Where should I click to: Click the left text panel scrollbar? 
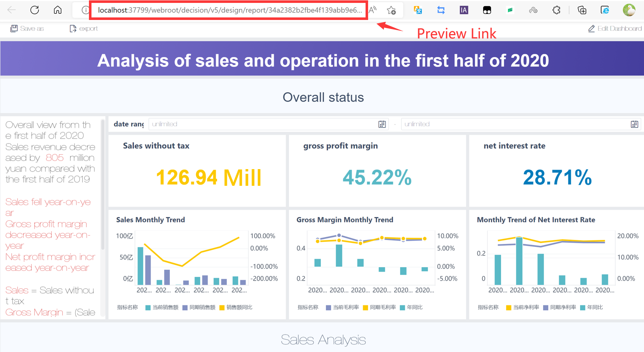[x=103, y=185]
